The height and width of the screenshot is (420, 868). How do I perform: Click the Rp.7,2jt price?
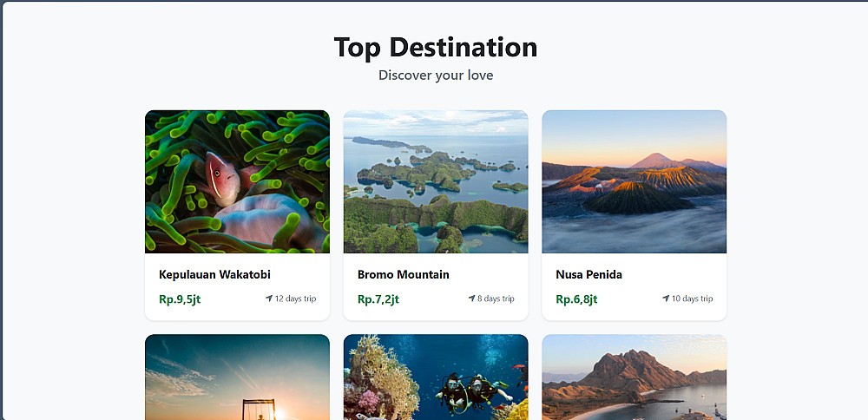click(378, 299)
